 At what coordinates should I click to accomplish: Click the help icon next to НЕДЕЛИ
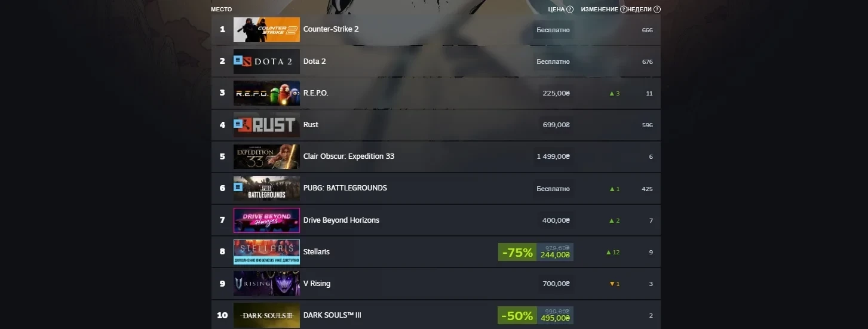click(x=657, y=10)
